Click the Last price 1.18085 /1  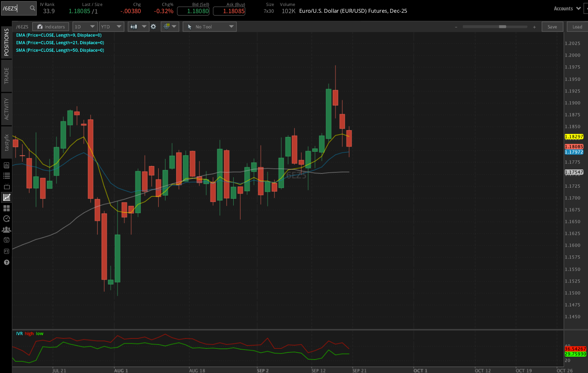(x=83, y=11)
